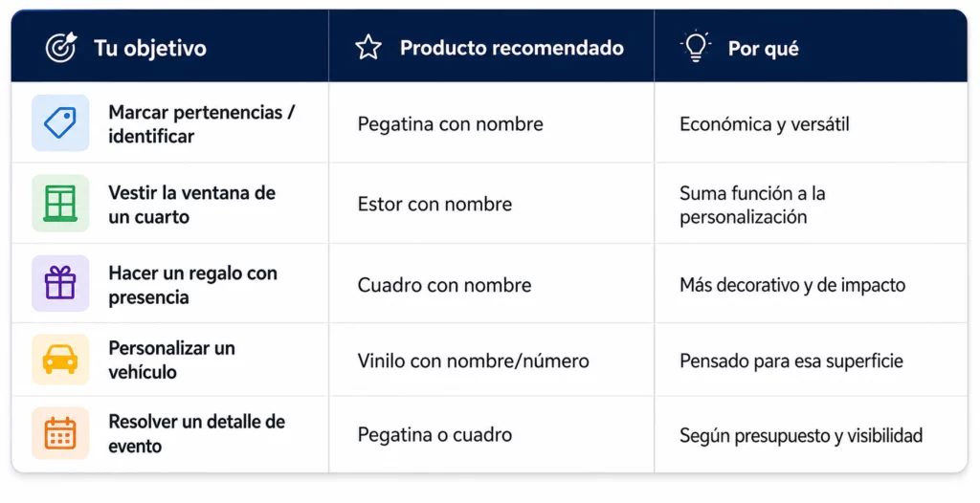This screenshot has width=980, height=503.
Task: Select the blue price tag icon
Action: [60, 122]
